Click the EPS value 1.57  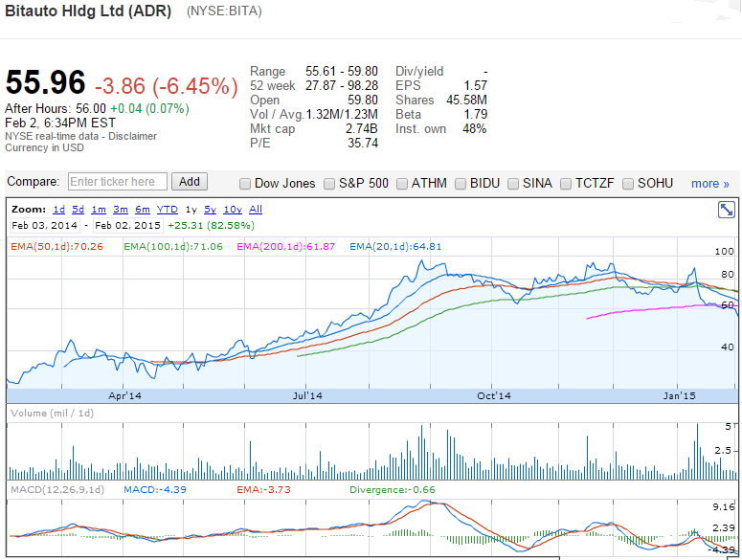click(x=475, y=85)
